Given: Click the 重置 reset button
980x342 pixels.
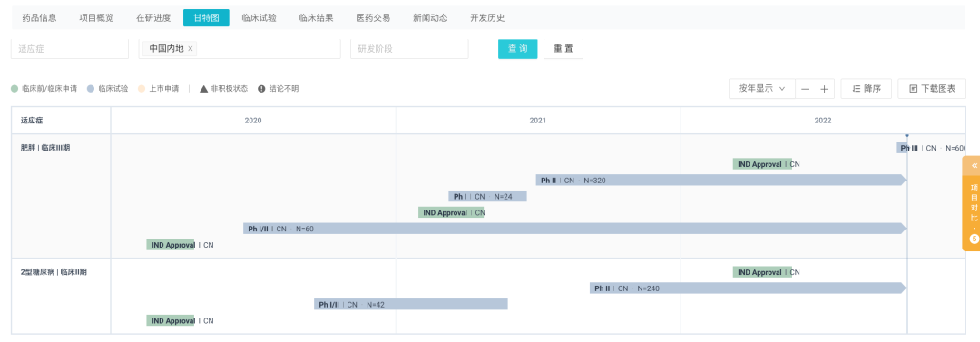Looking at the screenshot, I should (563, 48).
